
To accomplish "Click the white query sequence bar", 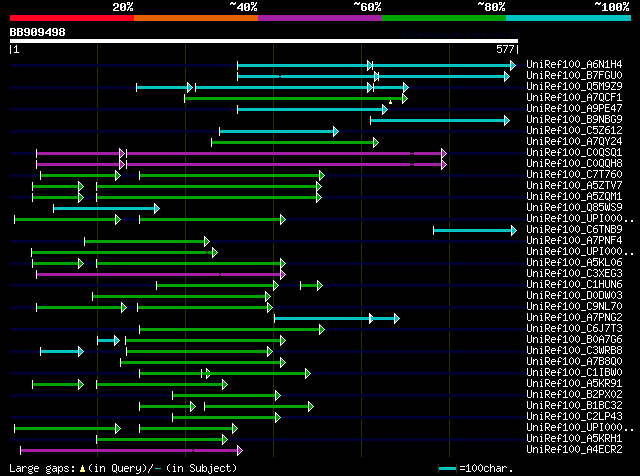I will [264, 41].
